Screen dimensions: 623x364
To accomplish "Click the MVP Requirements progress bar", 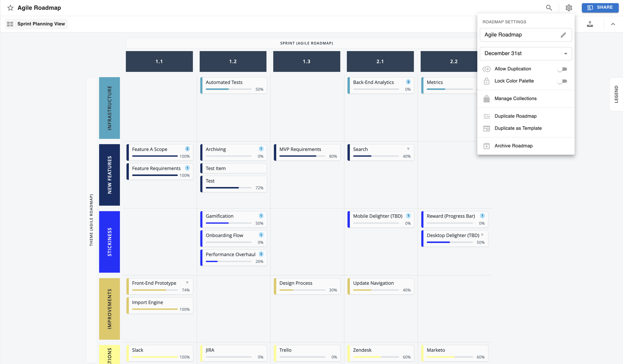I will click(x=302, y=156).
